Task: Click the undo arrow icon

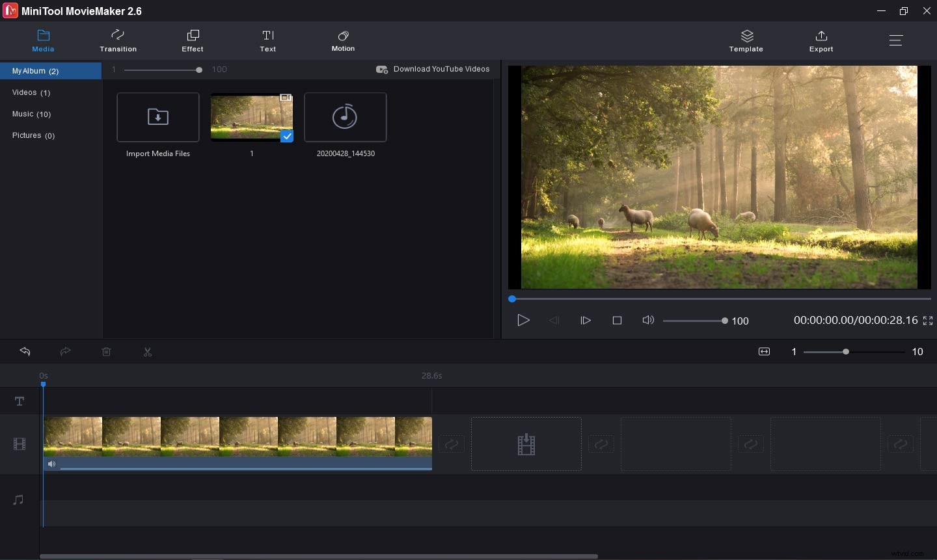Action: (25, 352)
